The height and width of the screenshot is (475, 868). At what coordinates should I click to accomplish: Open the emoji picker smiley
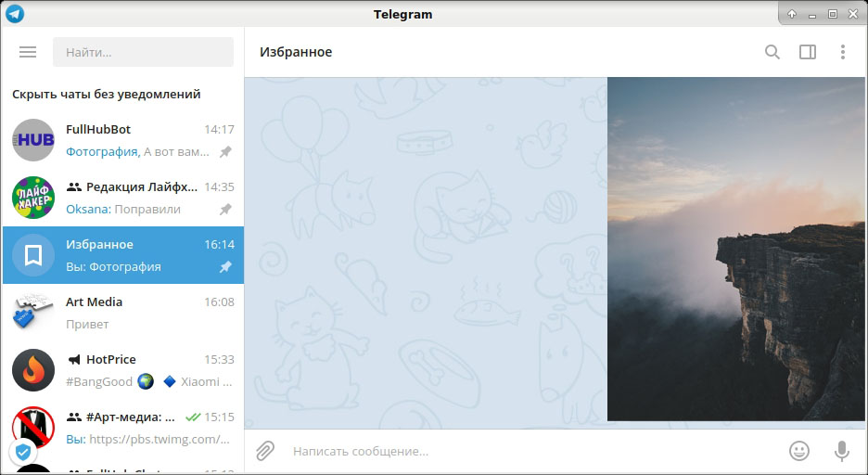[x=798, y=451]
